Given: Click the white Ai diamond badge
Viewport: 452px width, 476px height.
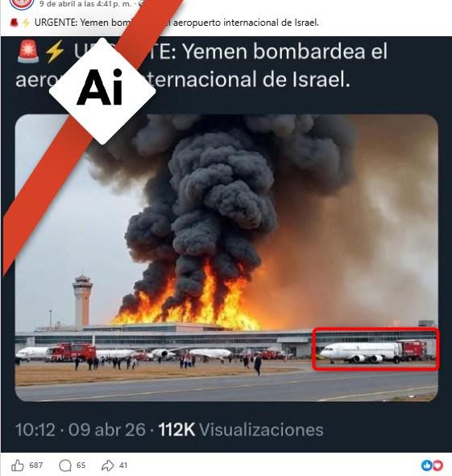Looking at the screenshot, I should pyautogui.click(x=102, y=90).
